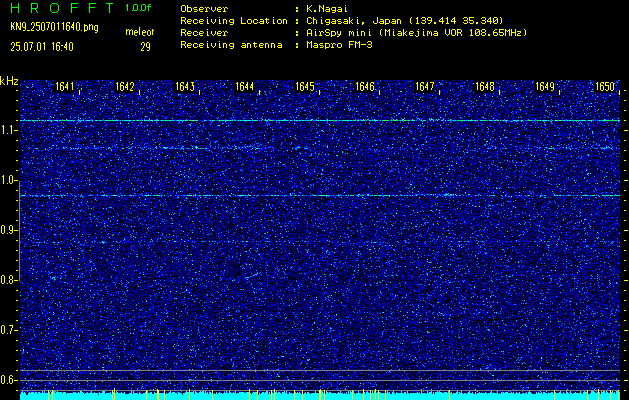Click the kHz axis unit label

9,81
